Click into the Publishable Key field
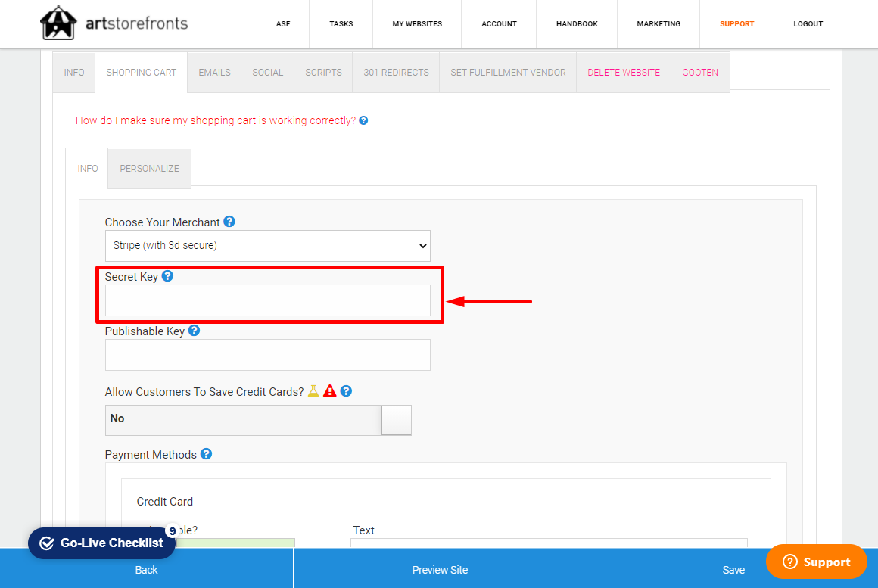The height and width of the screenshot is (588, 878). click(x=268, y=354)
